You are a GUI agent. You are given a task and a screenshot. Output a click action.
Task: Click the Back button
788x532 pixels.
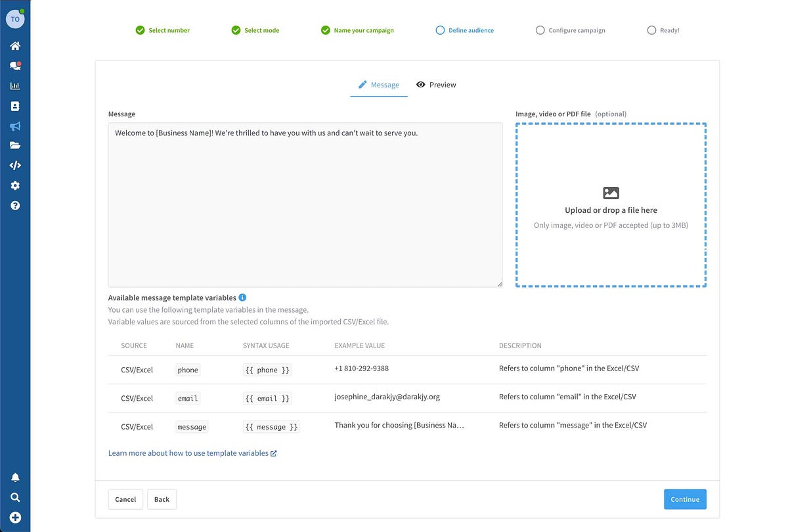coord(162,499)
